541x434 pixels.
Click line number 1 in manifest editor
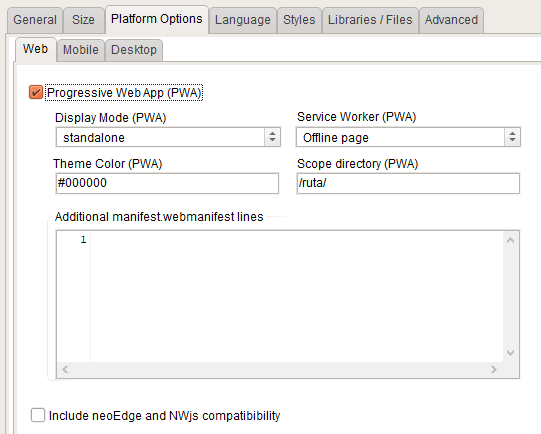tap(83, 239)
